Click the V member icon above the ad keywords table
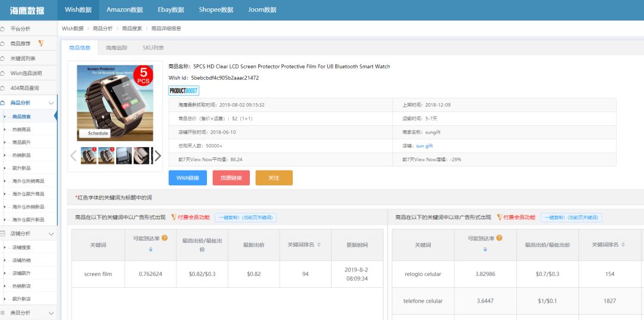This screenshot has width=644, height=320. [x=174, y=218]
